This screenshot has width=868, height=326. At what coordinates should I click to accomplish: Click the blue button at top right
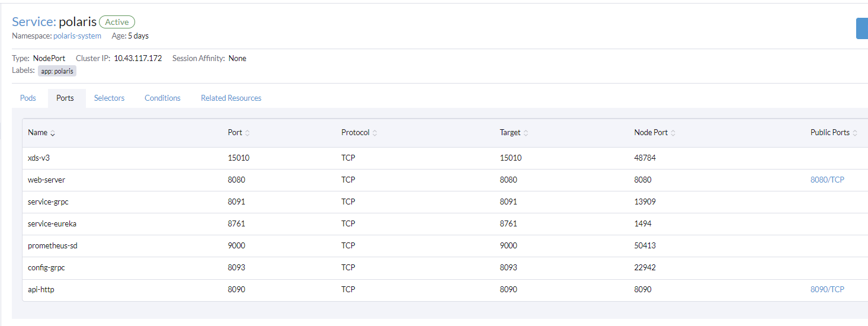tap(862, 28)
